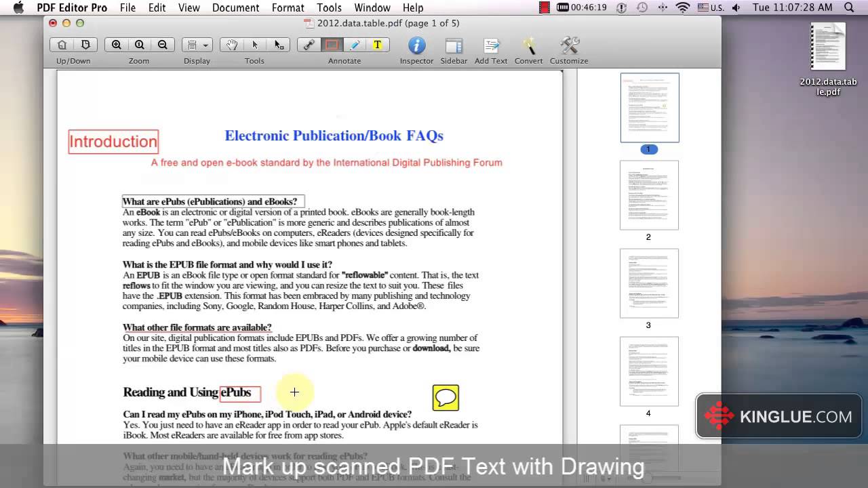Select the red box around ePubs

[x=240, y=392]
